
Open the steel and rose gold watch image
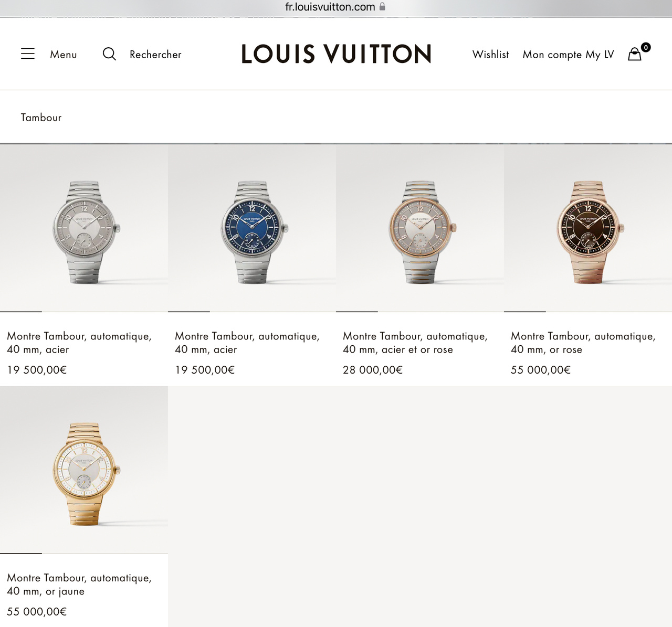pos(420,228)
